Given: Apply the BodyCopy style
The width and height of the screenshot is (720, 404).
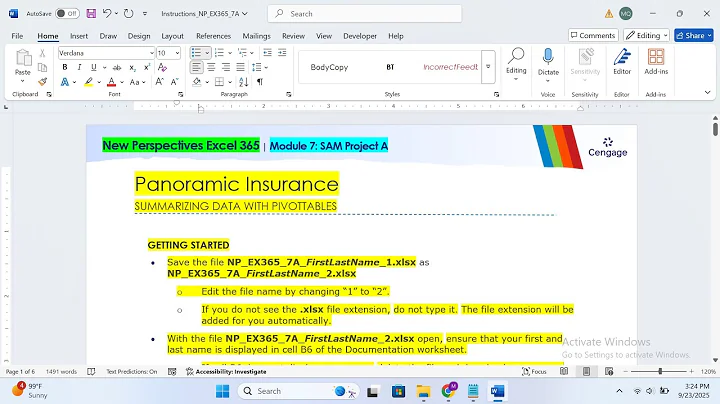Looking at the screenshot, I should (x=329, y=67).
